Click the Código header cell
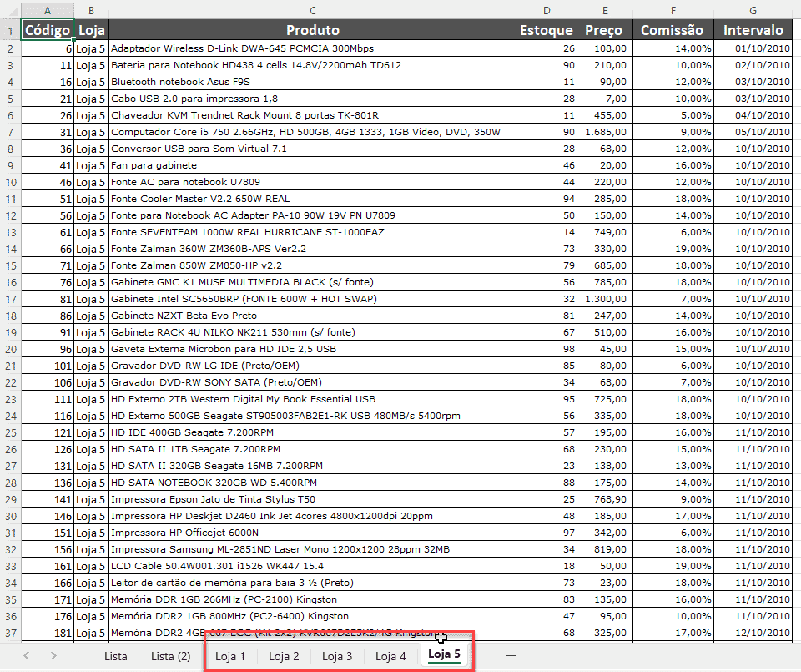801x672 pixels. pyautogui.click(x=48, y=30)
